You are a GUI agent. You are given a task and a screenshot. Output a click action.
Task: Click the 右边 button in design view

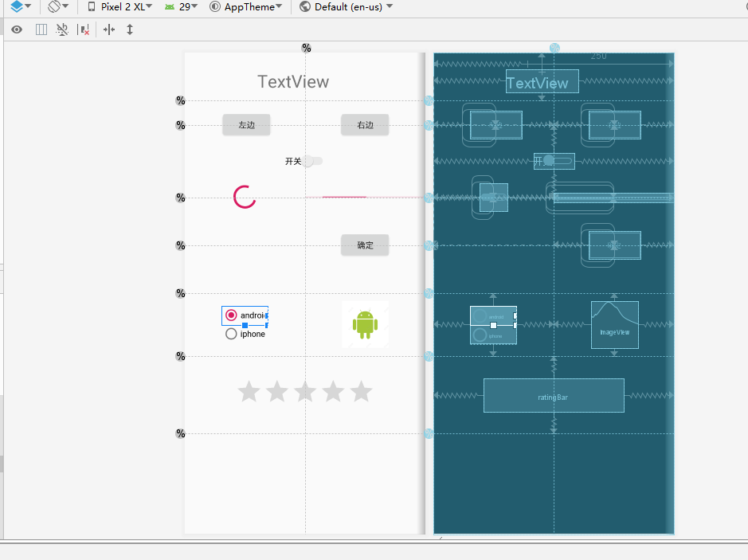point(365,125)
